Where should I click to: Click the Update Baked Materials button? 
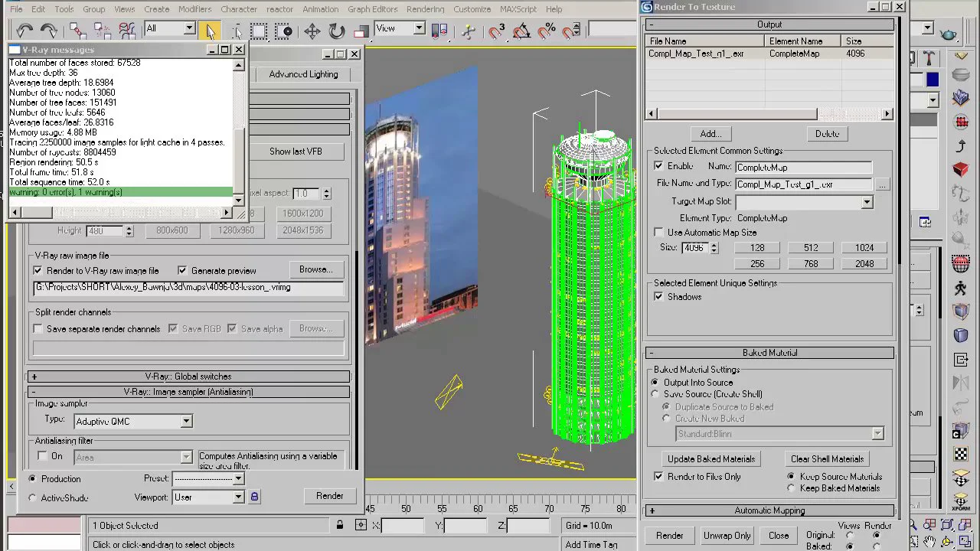[711, 459]
